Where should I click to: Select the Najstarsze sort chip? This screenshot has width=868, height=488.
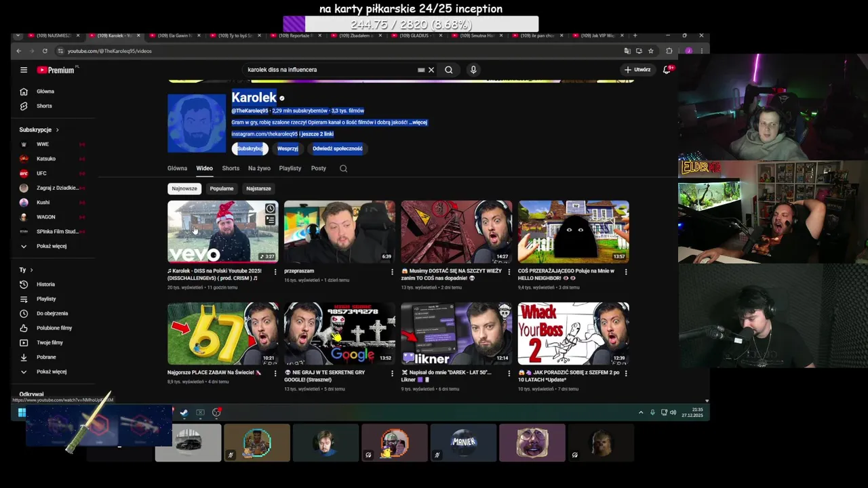click(x=258, y=188)
